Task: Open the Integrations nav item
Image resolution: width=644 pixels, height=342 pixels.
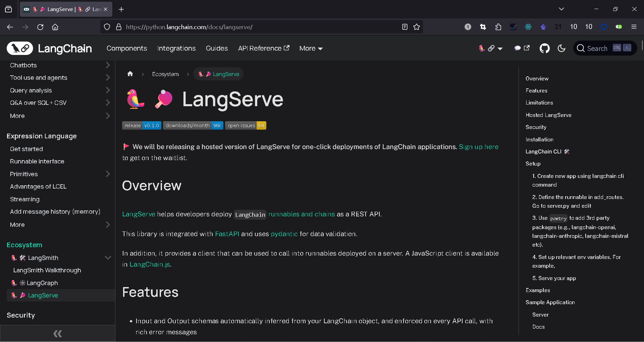Action: 176,49
